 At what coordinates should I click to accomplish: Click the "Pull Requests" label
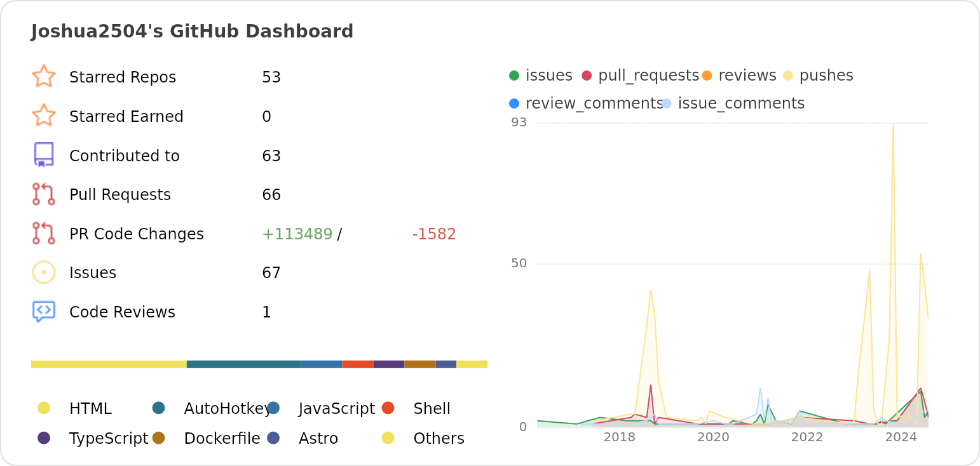coord(120,195)
